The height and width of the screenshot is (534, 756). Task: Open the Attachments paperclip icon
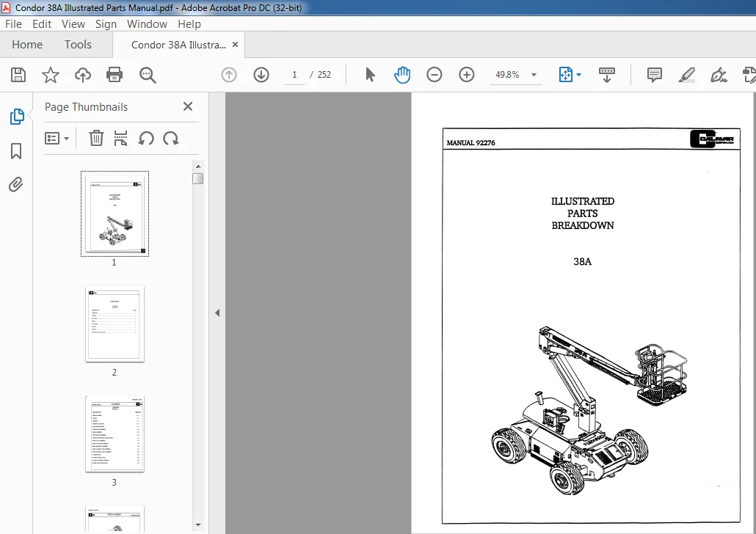(x=16, y=185)
